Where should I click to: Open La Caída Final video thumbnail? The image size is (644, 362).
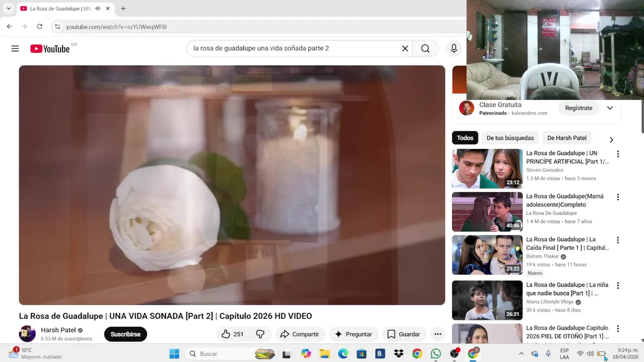[x=487, y=255]
